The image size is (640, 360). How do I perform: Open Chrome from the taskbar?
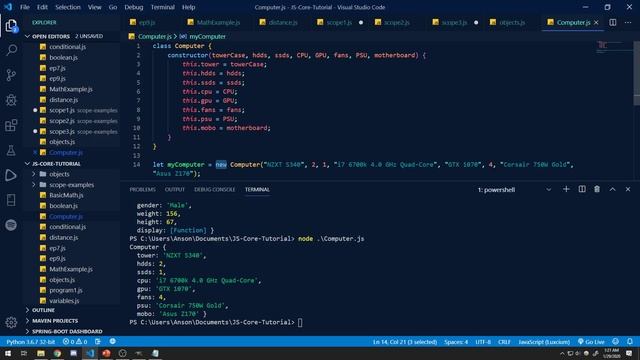click(57, 353)
